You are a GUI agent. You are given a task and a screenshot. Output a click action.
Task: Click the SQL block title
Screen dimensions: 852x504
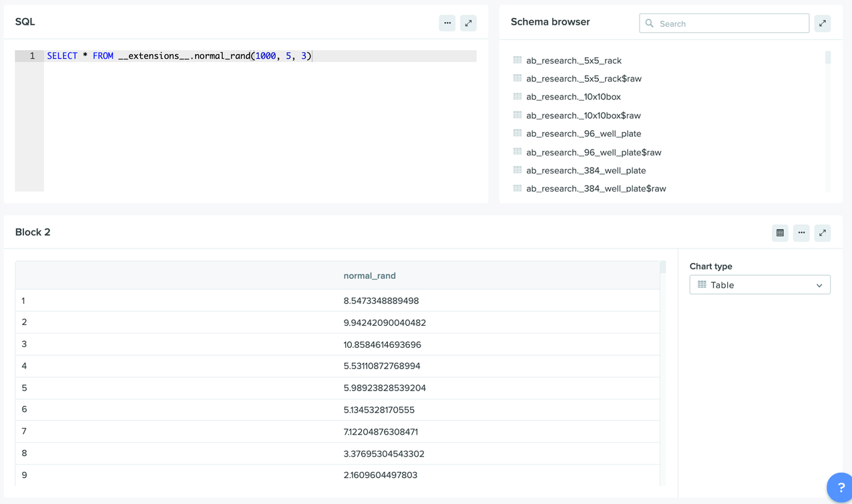25,22
